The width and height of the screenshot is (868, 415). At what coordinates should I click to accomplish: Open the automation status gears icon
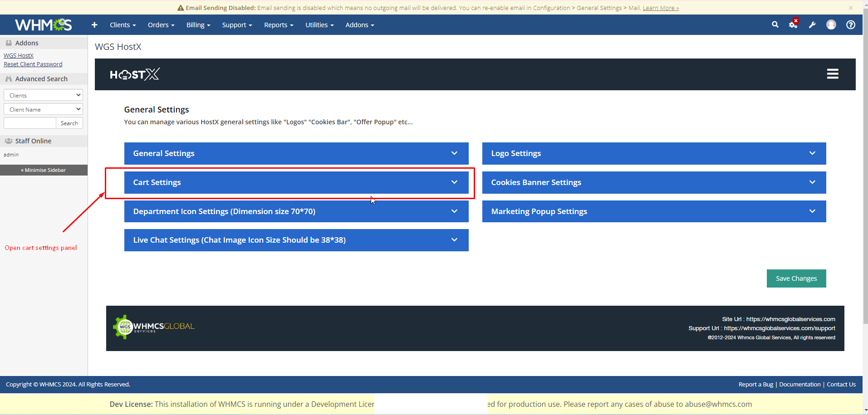[793, 25]
